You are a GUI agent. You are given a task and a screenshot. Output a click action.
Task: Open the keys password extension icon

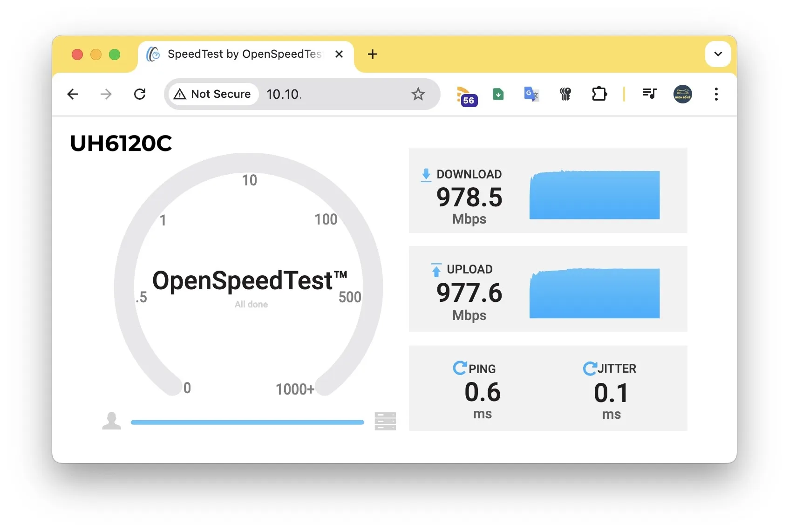point(565,94)
